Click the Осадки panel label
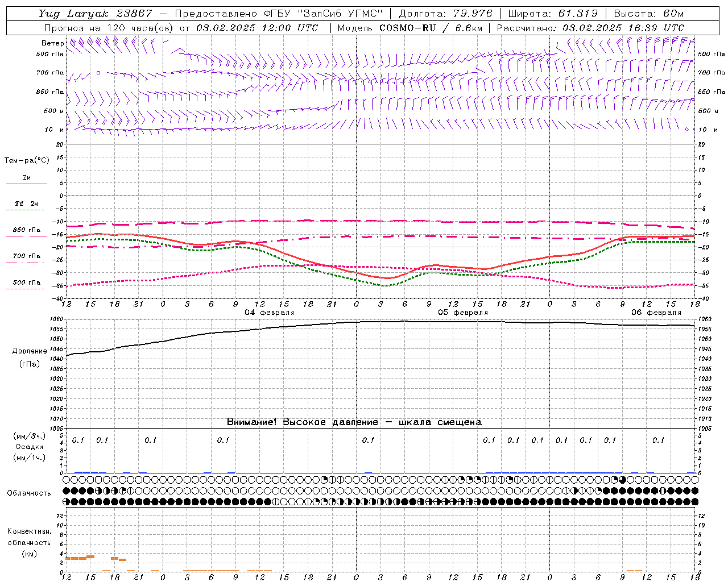 click(30, 447)
